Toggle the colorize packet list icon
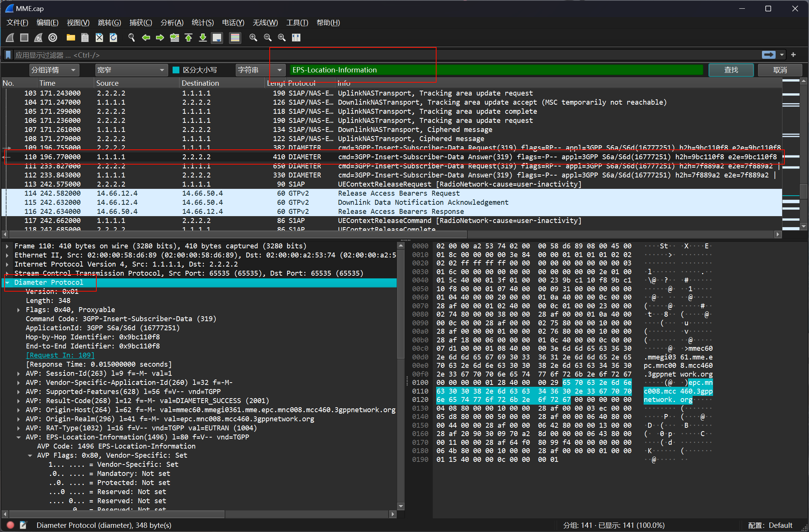 (x=235, y=38)
